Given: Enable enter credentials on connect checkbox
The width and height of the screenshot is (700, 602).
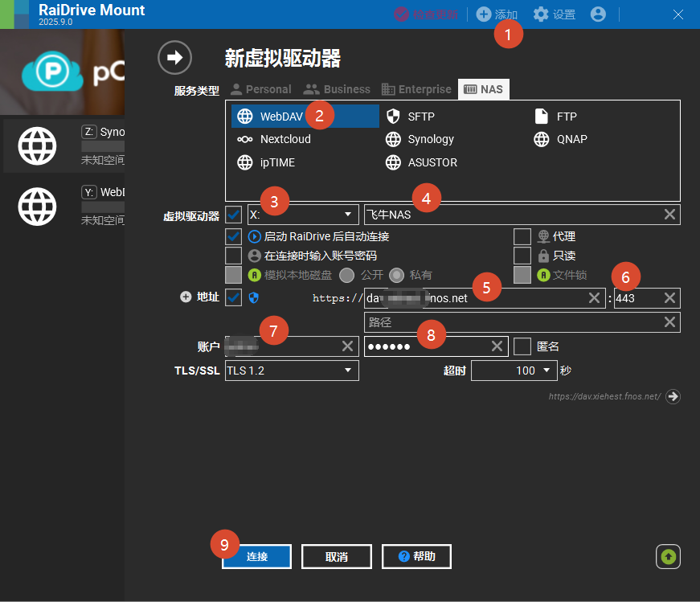Looking at the screenshot, I should (234, 256).
